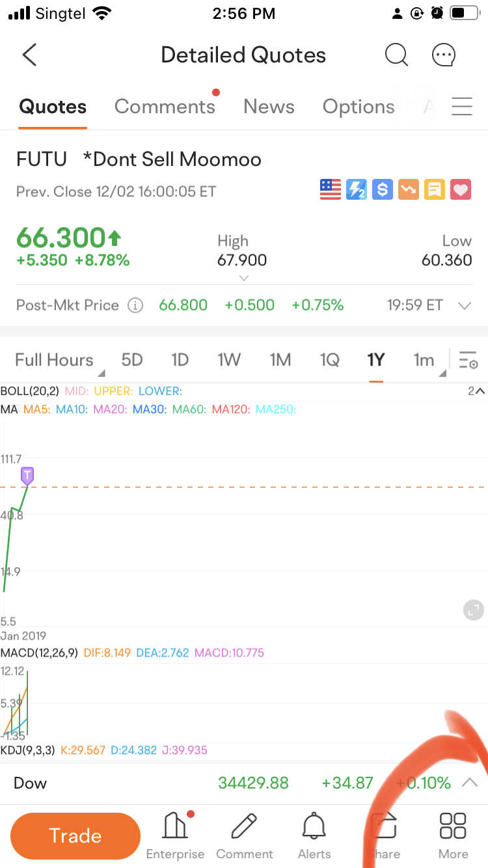488x868 pixels.
Task: Tap the 2:56 PM status bar clock
Action: pos(244,13)
